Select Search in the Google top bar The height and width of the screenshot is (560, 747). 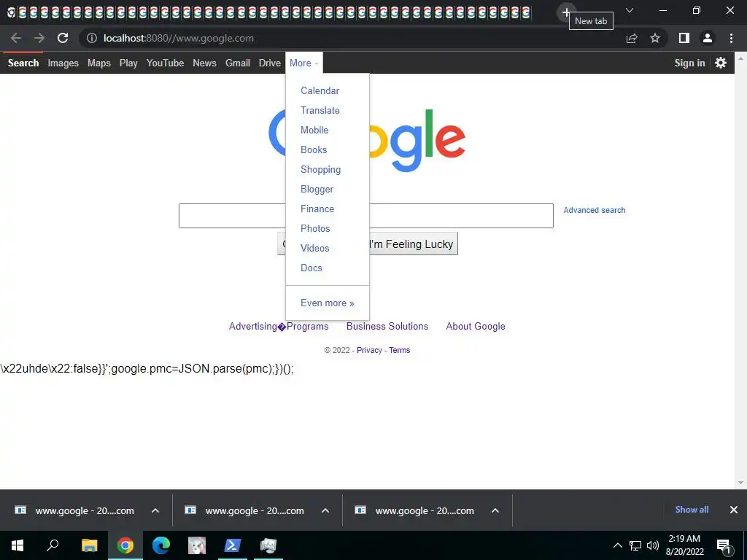[23, 63]
